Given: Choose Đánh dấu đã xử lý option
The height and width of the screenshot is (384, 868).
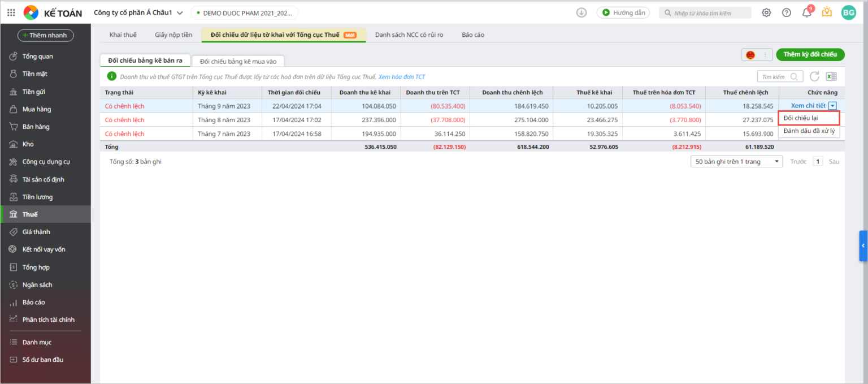Looking at the screenshot, I should click(808, 131).
